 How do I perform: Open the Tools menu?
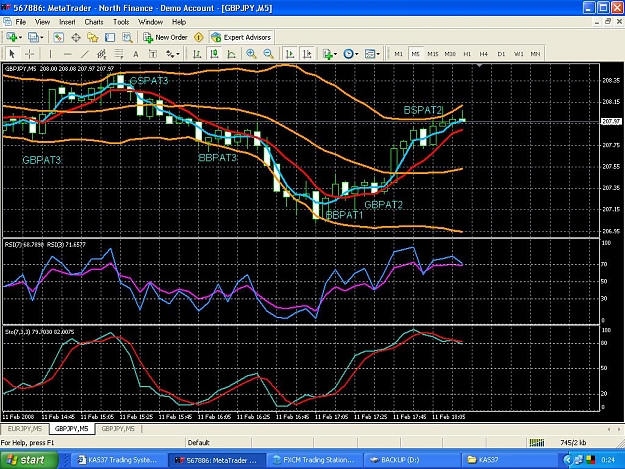(x=121, y=22)
